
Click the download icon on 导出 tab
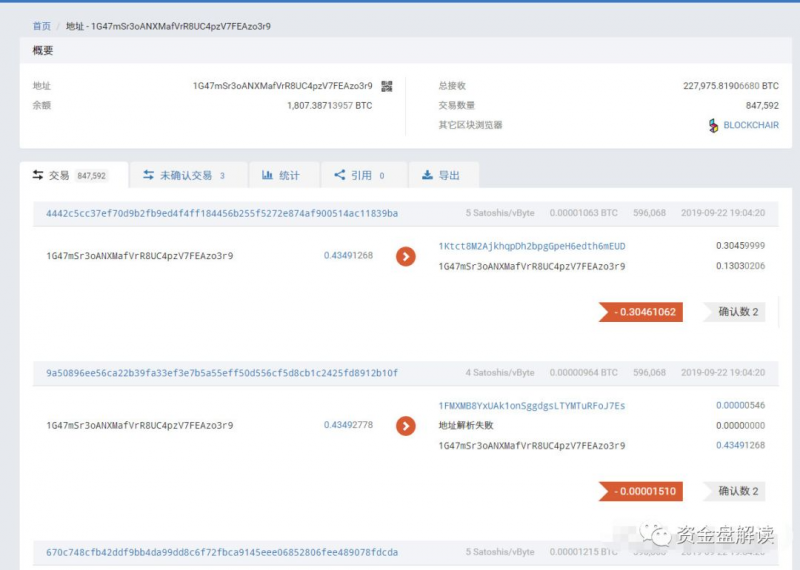point(428,175)
